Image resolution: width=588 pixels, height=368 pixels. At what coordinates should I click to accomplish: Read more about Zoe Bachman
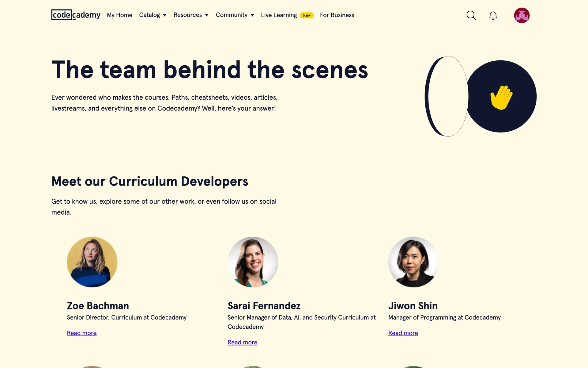82,333
